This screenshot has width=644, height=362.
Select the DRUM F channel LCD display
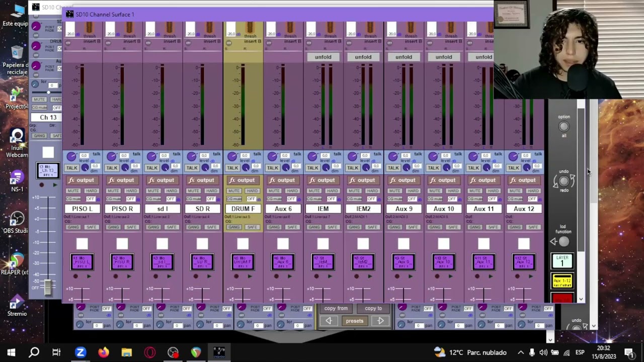243,262
